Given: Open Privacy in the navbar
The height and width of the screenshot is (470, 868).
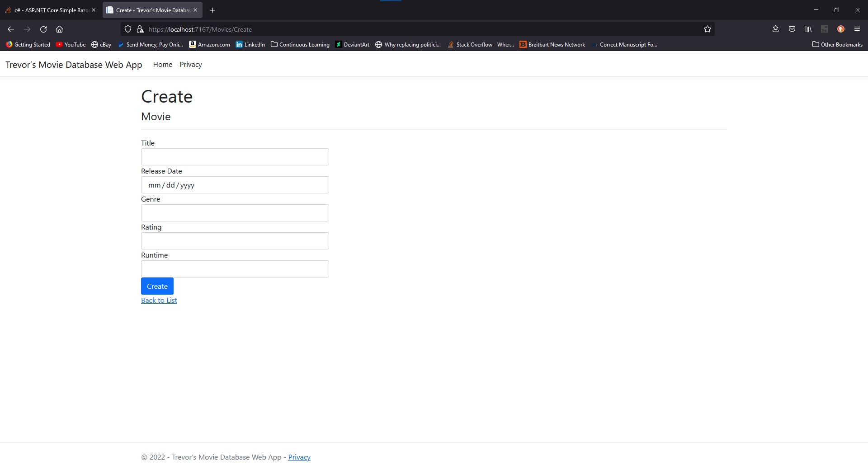Looking at the screenshot, I should [x=191, y=65].
